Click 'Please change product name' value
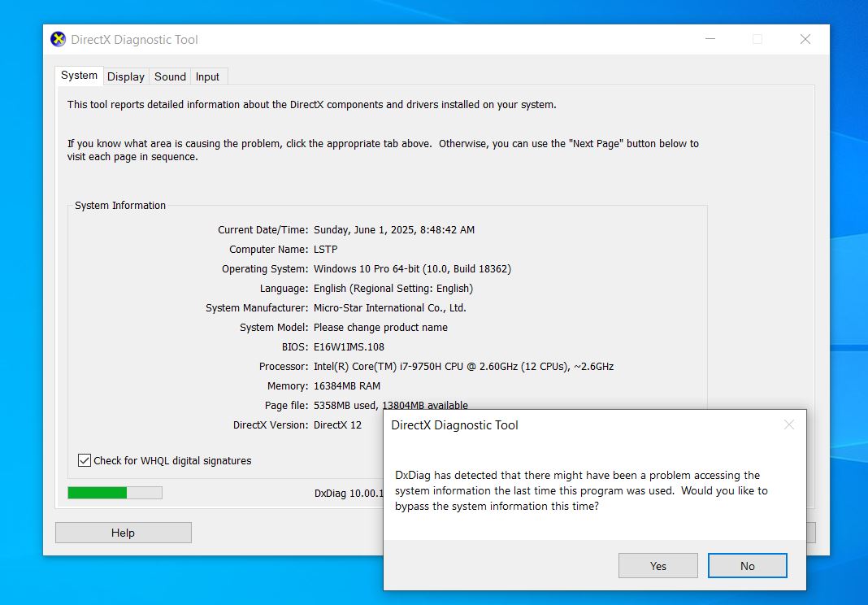This screenshot has height=605, width=868. [380, 328]
